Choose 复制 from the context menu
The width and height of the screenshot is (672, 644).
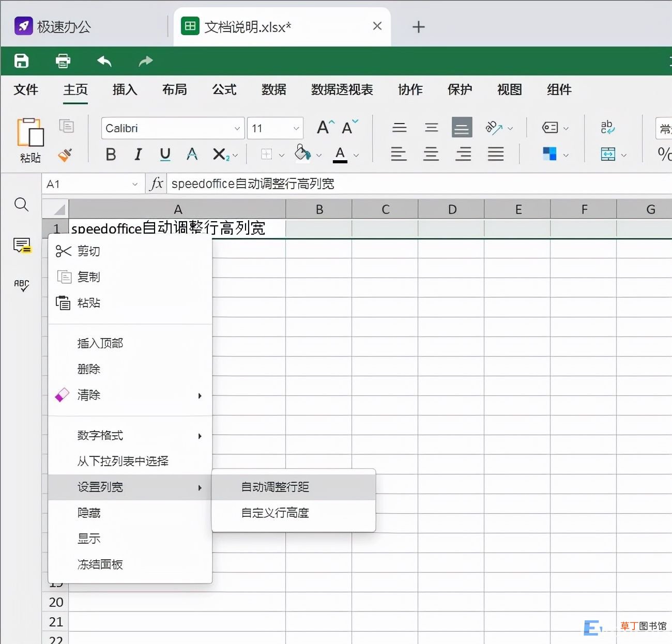tap(130, 277)
